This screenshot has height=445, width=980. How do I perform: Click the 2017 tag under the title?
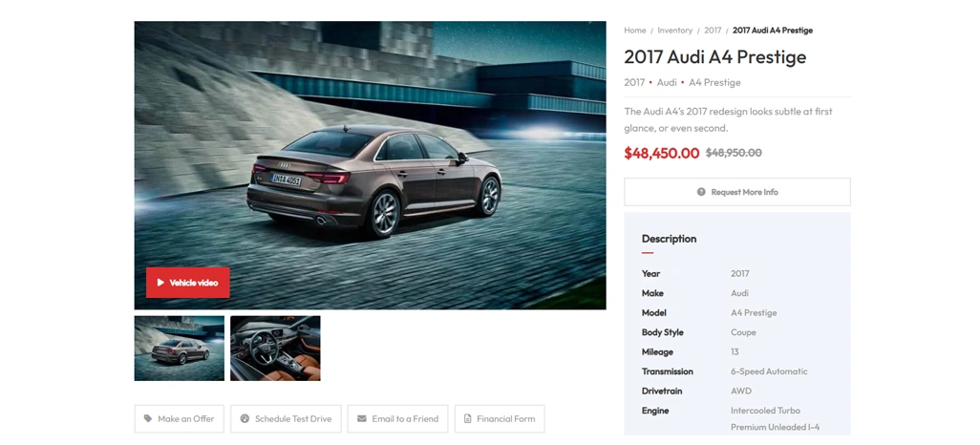[633, 82]
